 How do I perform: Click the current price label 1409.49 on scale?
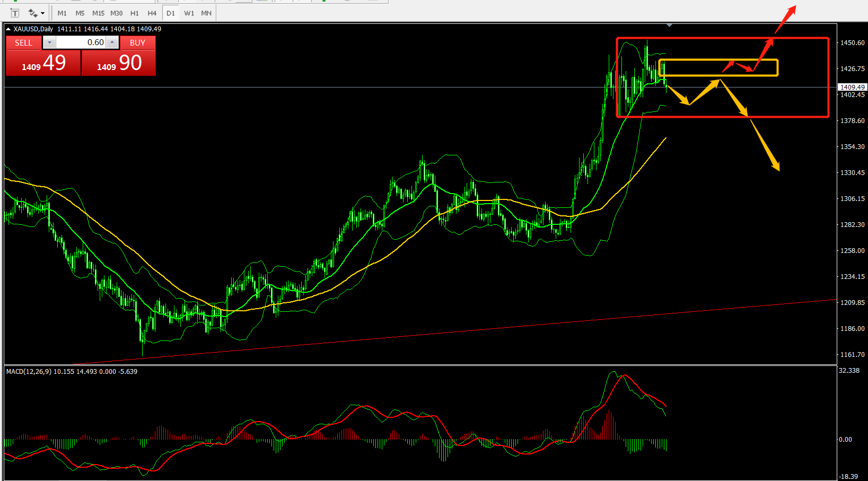click(852, 87)
